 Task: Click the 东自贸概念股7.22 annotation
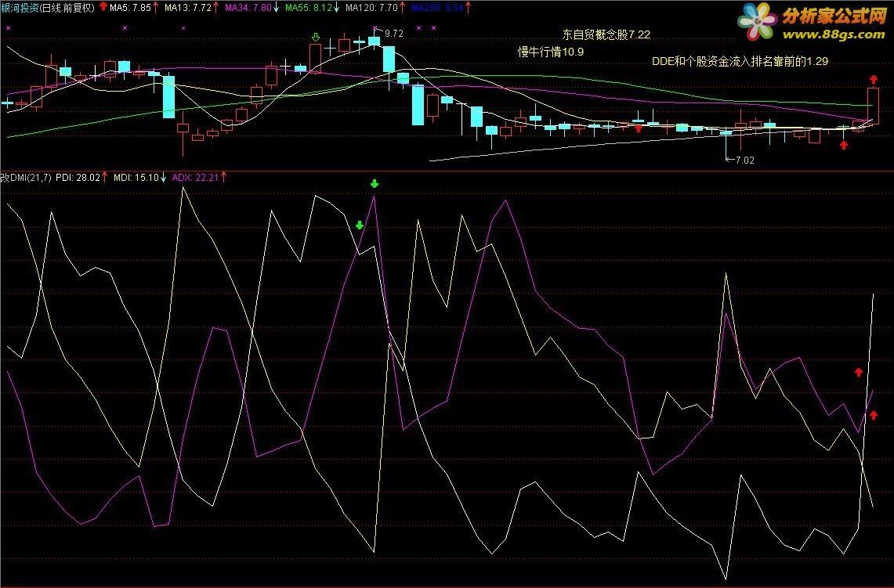(x=606, y=34)
